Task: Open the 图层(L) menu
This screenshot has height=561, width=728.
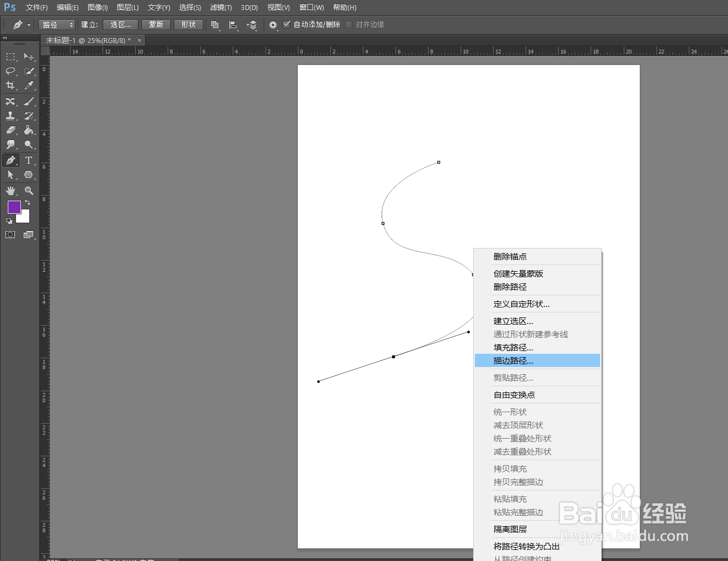Action: [128, 8]
